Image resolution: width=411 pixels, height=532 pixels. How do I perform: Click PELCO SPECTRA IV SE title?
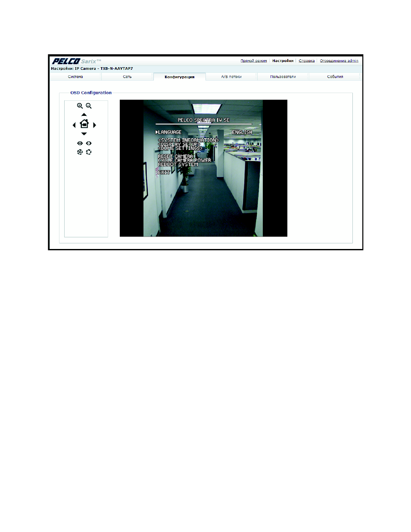(203, 120)
